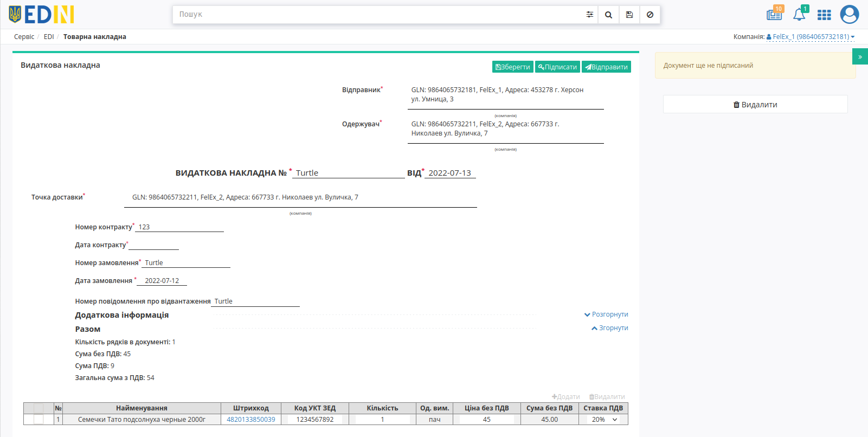Click Товарна накладна breadcrumb
This screenshot has height=437, width=868.
click(95, 37)
